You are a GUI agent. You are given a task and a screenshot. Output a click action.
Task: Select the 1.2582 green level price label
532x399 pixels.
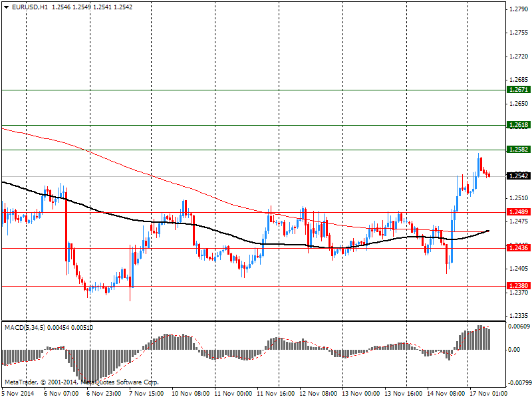(519, 149)
